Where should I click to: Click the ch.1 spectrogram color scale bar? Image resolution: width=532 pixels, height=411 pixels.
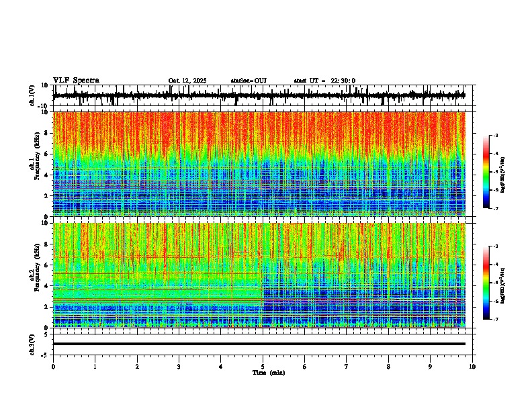(486, 172)
